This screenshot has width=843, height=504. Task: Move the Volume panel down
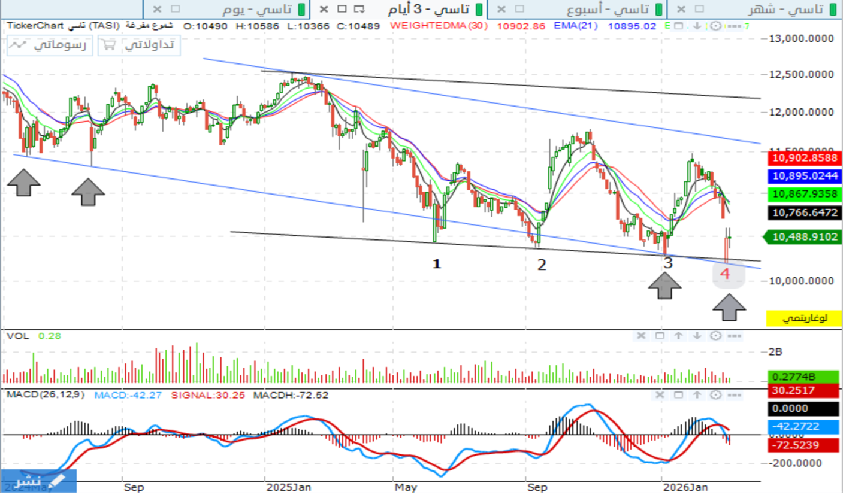pyautogui.click(x=697, y=336)
